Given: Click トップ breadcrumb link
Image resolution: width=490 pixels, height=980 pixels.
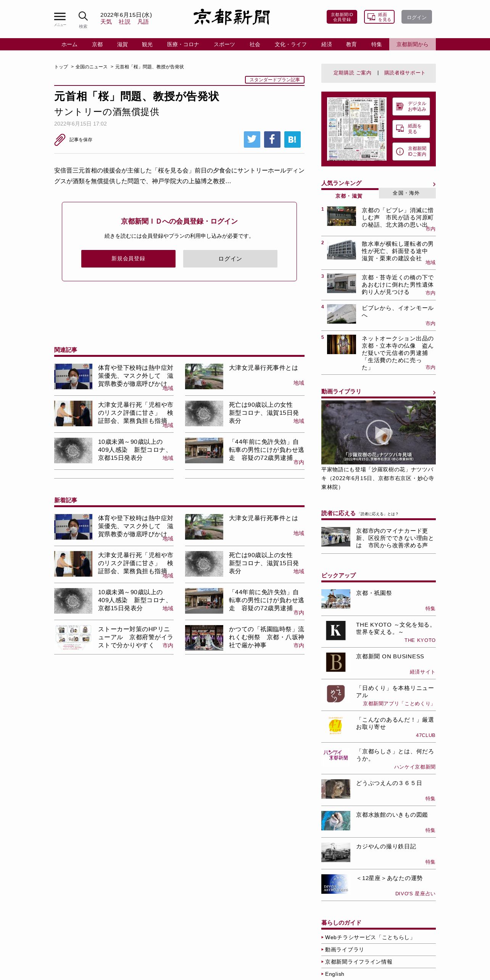Looking at the screenshot, I should click(x=61, y=67).
